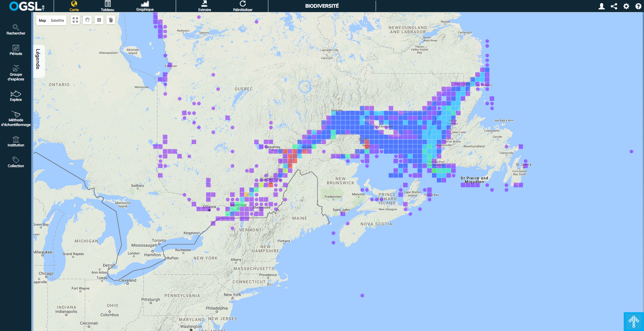Click the share icon in header
The image size is (644, 331).
pyautogui.click(x=614, y=6)
